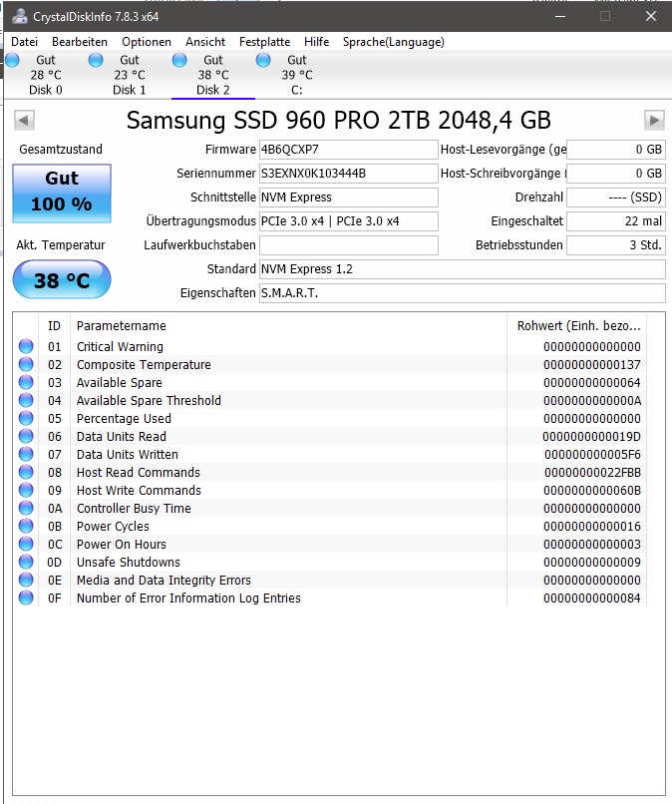
Task: Click the Critical Warning status orb
Action: 26,346
